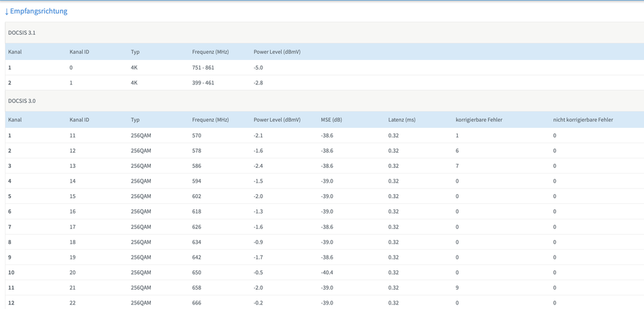Click Kanal ID header in DOCSIS 3.1 table

pyautogui.click(x=79, y=52)
